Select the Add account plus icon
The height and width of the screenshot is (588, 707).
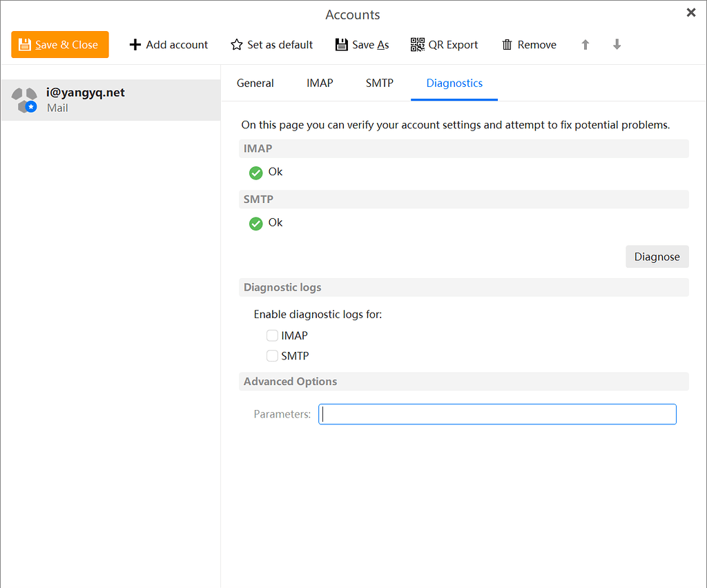point(134,44)
